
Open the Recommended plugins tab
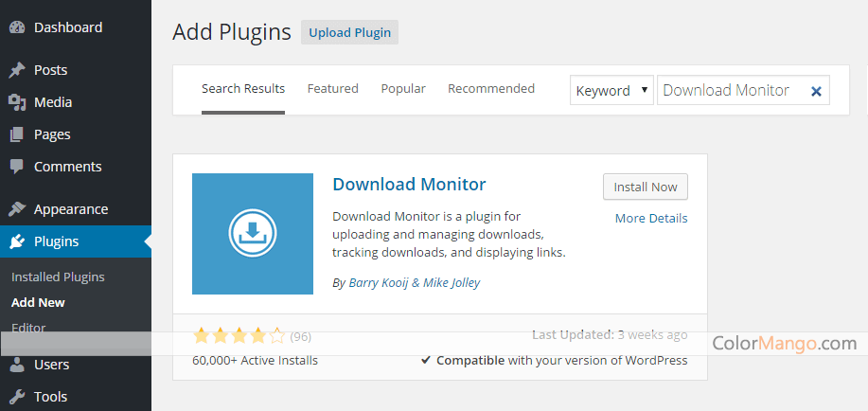[x=491, y=89]
